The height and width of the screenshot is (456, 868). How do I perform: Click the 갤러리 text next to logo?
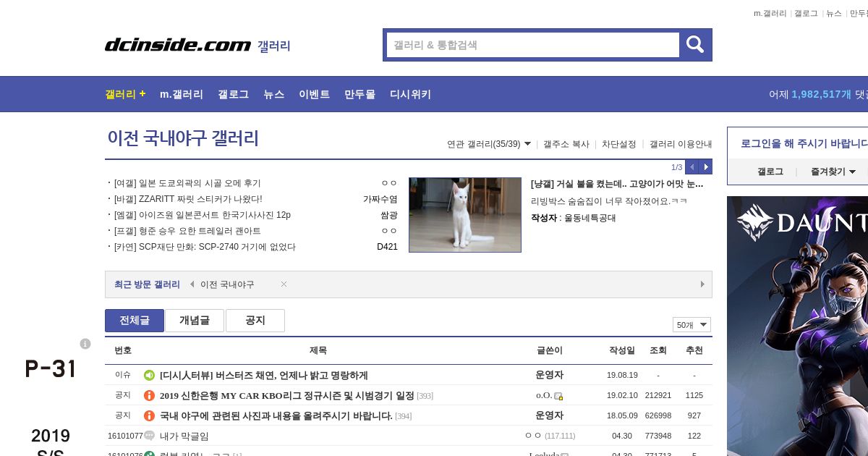tap(273, 46)
